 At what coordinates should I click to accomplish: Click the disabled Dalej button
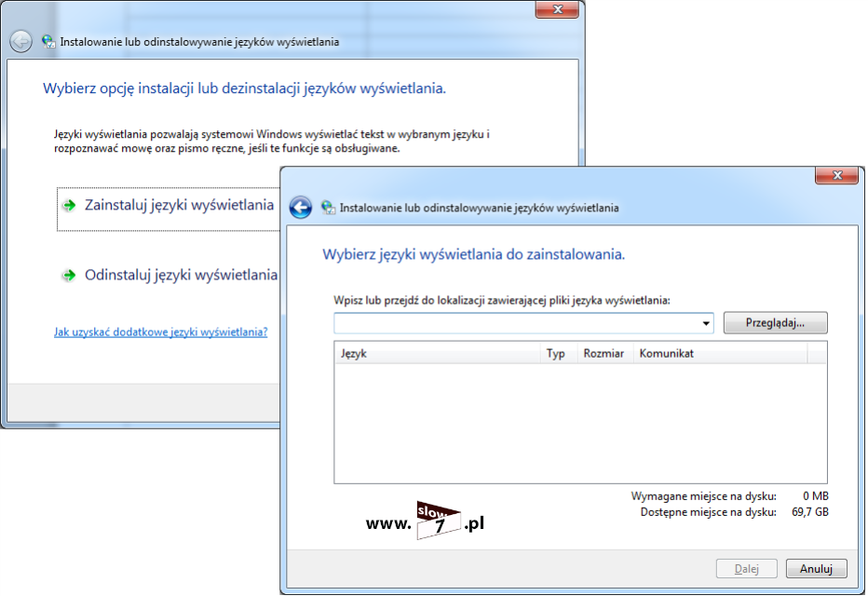tap(746, 568)
